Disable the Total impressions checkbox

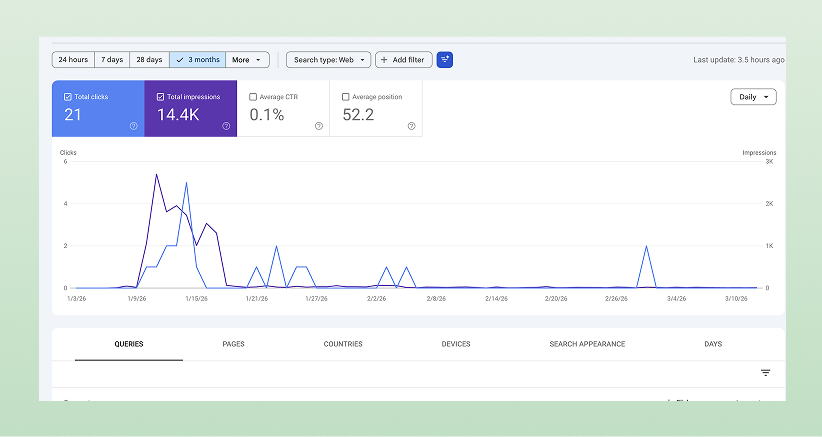[x=160, y=97]
